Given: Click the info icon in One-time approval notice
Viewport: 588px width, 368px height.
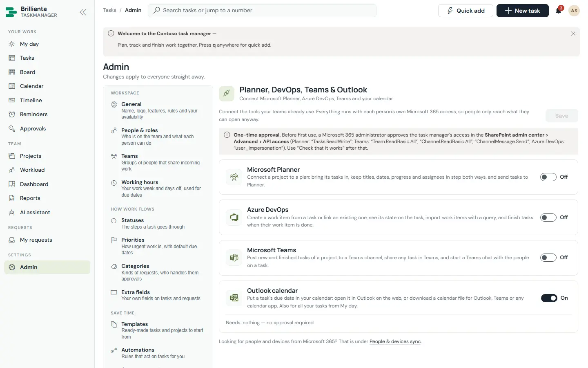Looking at the screenshot, I should pos(227,135).
